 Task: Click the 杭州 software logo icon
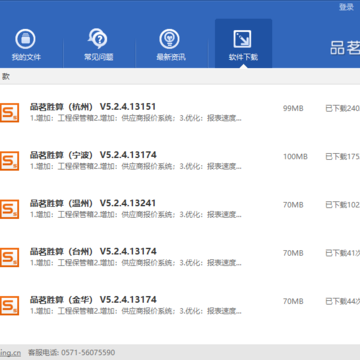click(x=9, y=113)
